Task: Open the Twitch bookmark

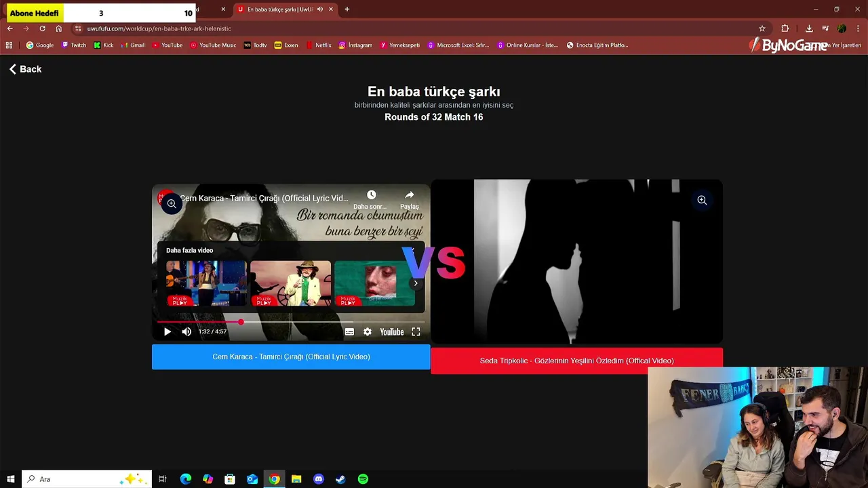Action: tap(74, 45)
